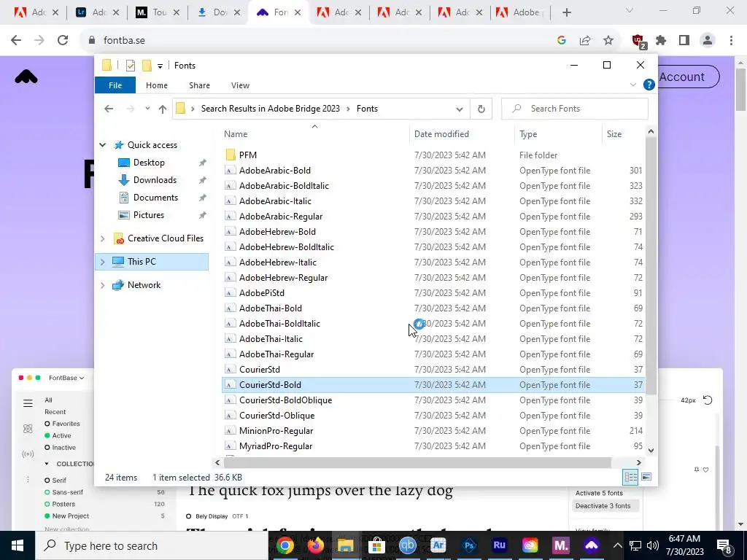747x560 pixels.
Task: Open the Home ribbon tab
Action: [x=157, y=85]
